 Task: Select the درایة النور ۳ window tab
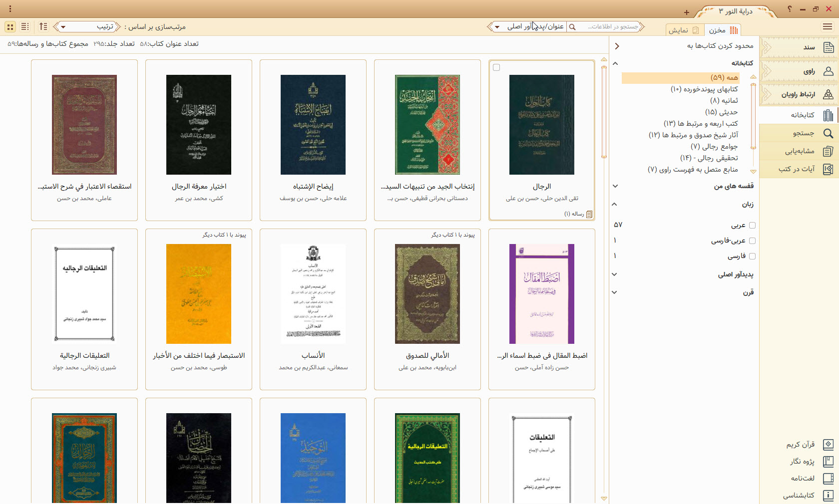pos(736,11)
